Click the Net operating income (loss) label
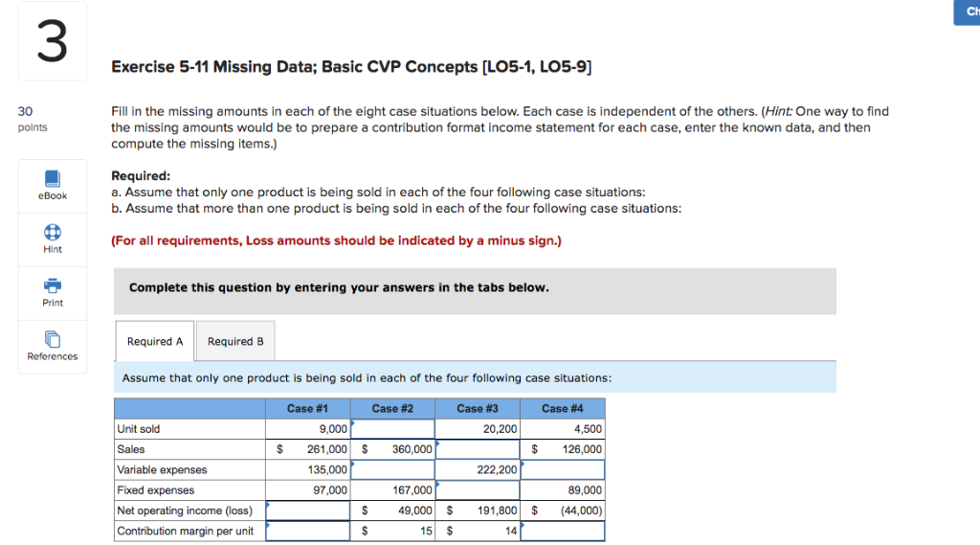Image resolution: width=980 pixels, height=545 pixels. pos(185,511)
